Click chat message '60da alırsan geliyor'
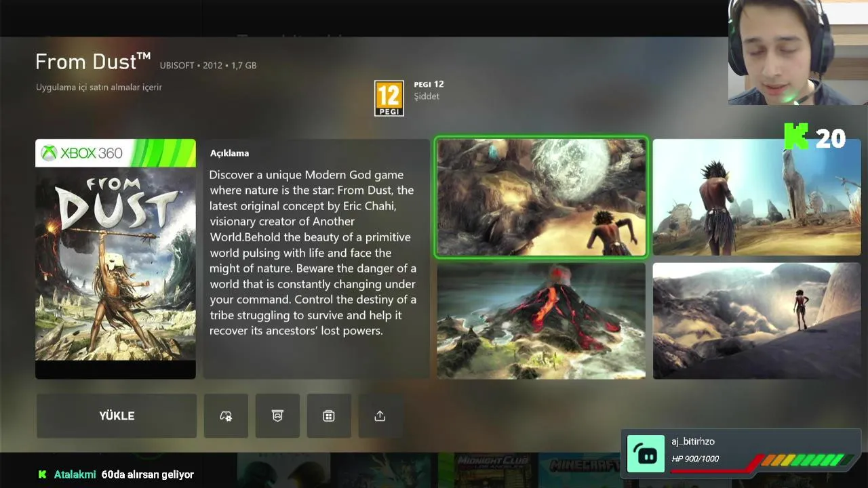 click(x=148, y=474)
